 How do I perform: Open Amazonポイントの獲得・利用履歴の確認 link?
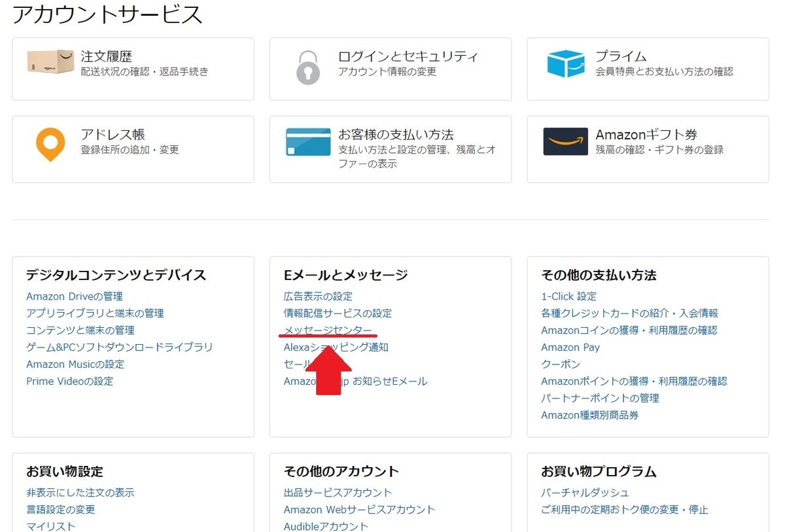click(x=634, y=381)
